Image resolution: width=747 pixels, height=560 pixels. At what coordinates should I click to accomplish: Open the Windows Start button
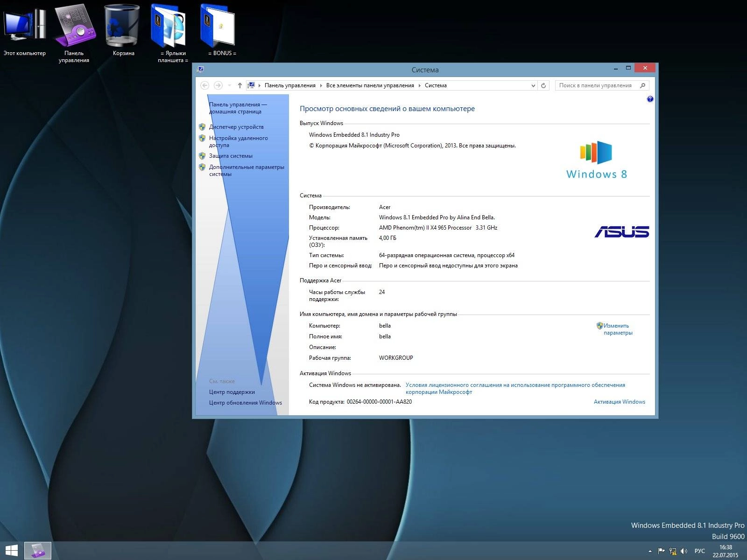point(11,551)
